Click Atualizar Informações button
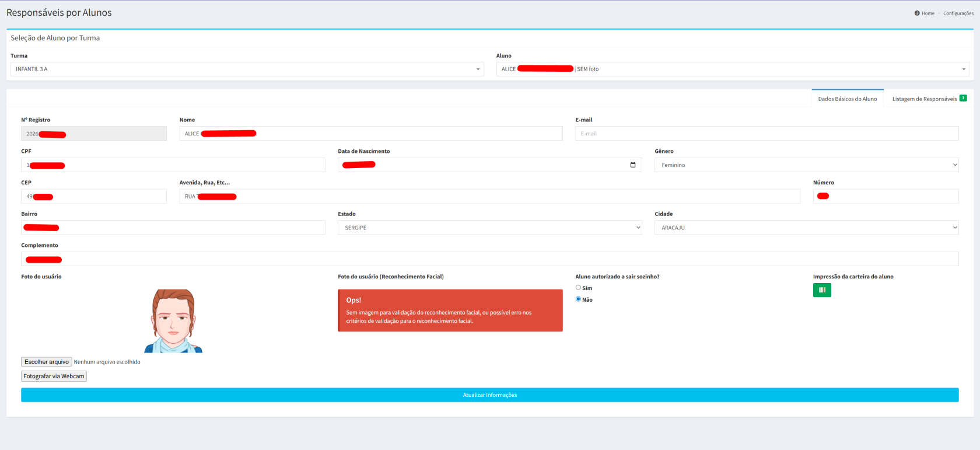 (x=490, y=395)
